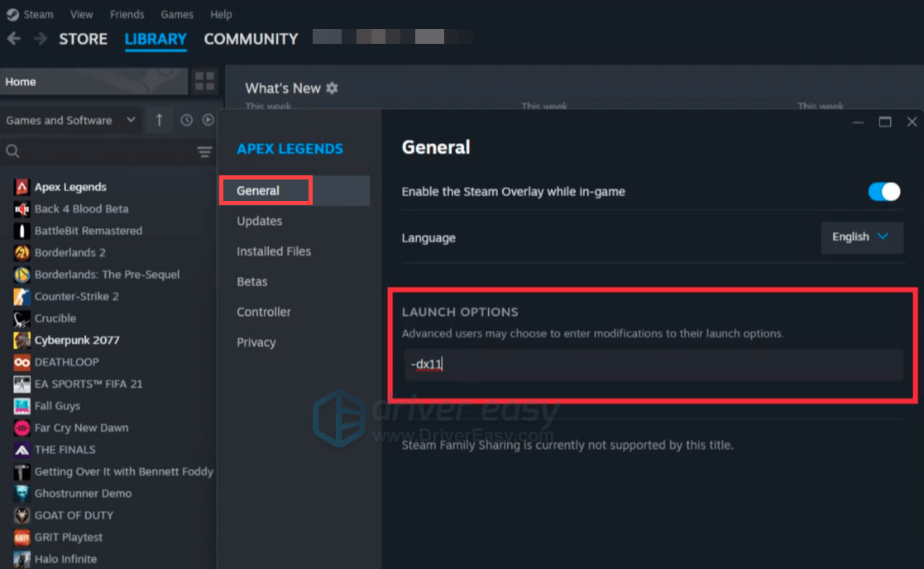Click the forward navigation arrow

pyautogui.click(x=40, y=39)
